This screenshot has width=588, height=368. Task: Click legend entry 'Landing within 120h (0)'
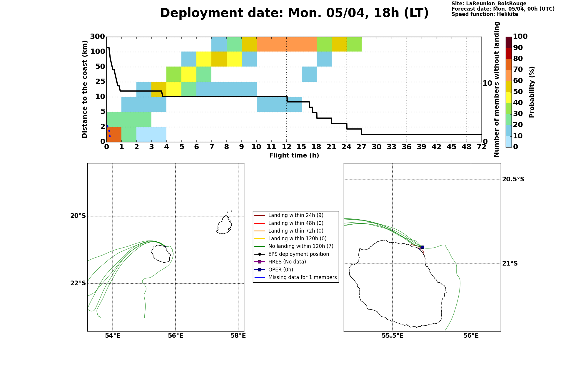point(298,238)
